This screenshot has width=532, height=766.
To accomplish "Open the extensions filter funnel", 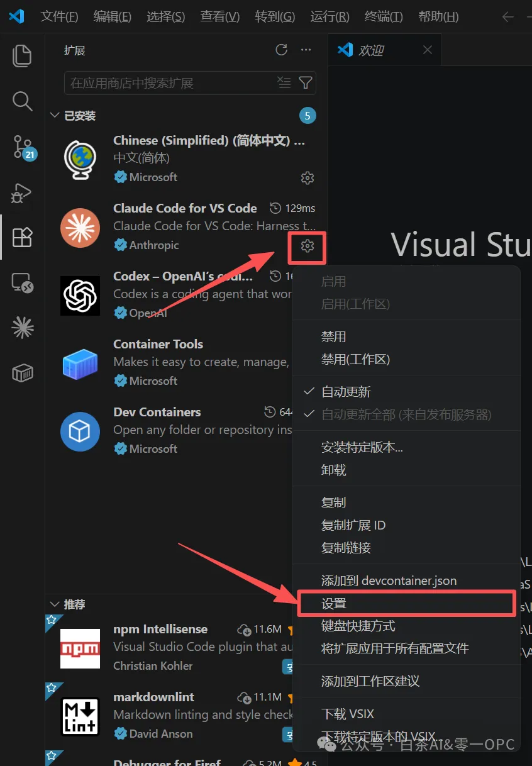I will (305, 82).
